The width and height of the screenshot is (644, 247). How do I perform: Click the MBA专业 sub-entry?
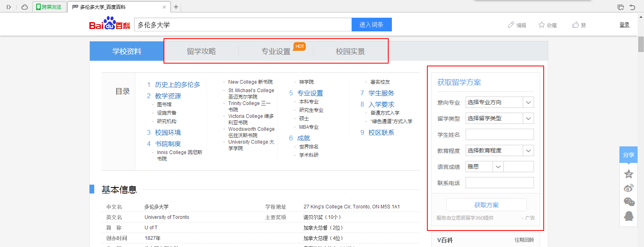click(x=309, y=127)
